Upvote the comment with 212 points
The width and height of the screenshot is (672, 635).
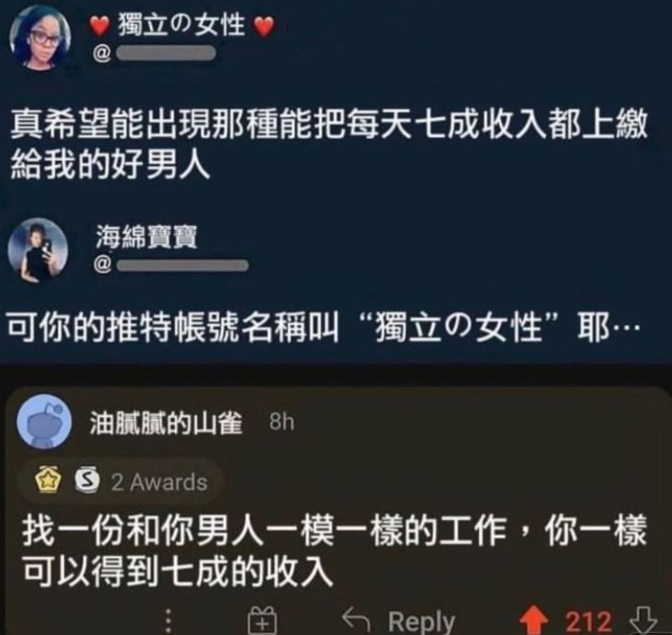pos(533,620)
